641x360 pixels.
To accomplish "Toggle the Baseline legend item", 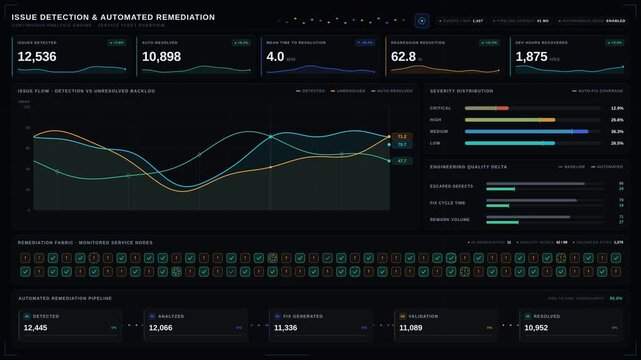I will 572,167.
